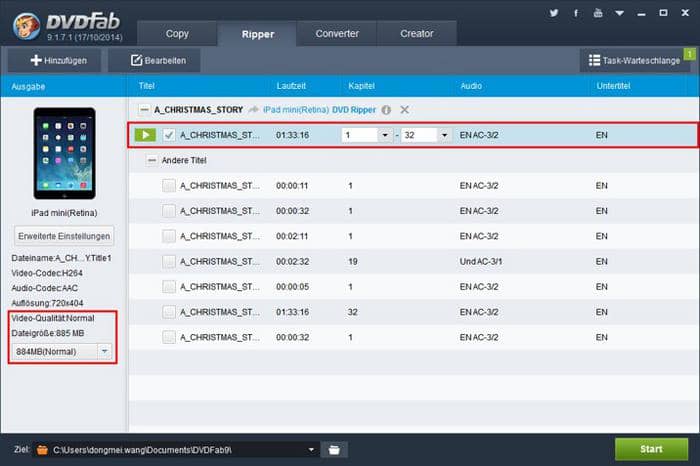Collapse the Andere Titel group
Viewport: 700px width, 466px height.
coord(152,160)
